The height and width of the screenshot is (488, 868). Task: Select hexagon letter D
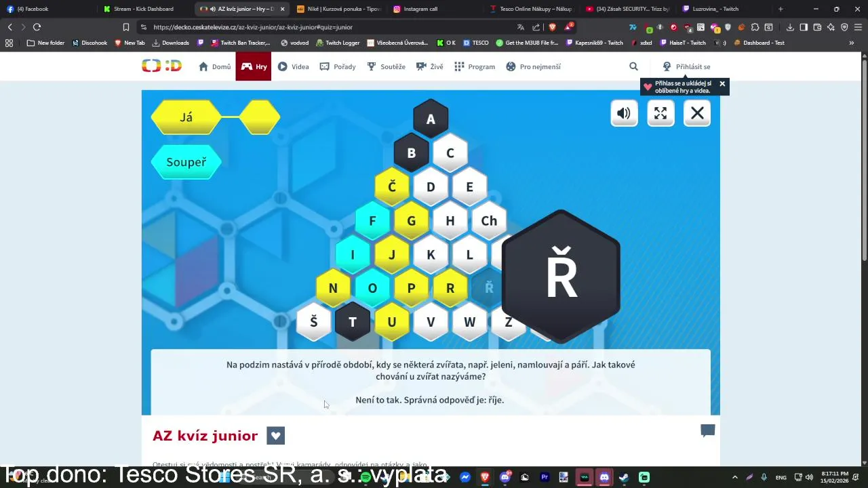(x=431, y=187)
